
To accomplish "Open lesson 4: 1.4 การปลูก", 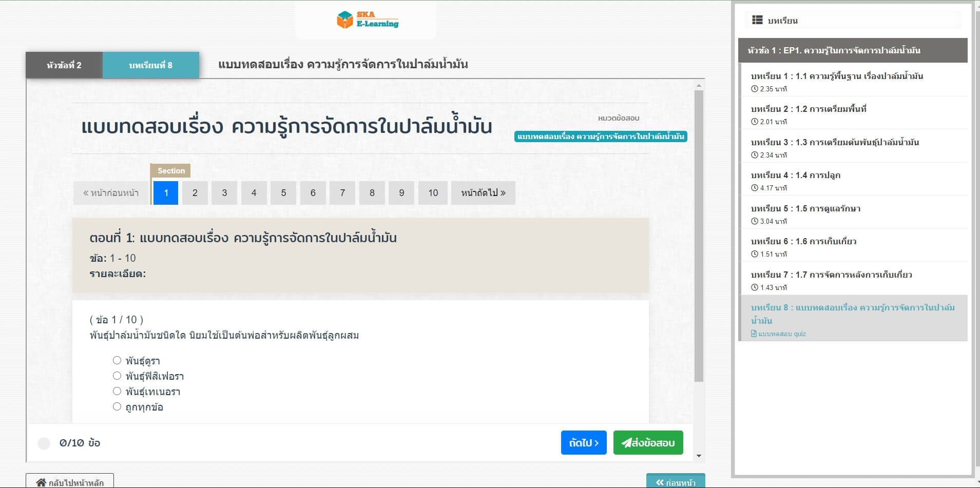I will coord(795,175).
